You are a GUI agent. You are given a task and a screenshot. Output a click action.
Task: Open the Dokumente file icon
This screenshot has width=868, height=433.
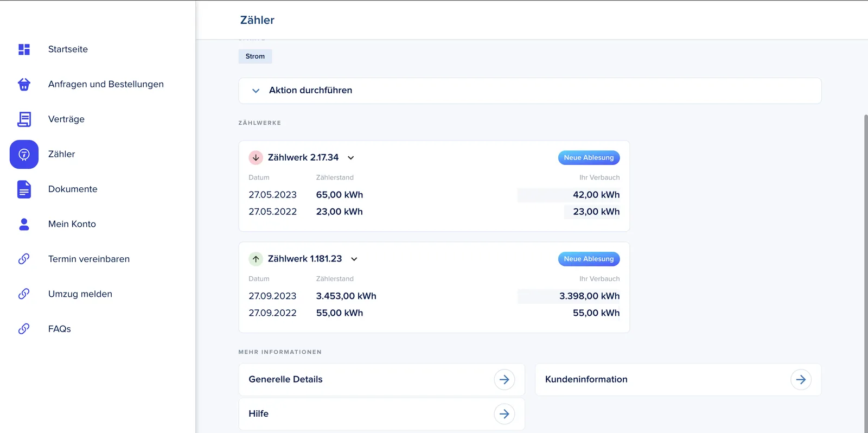[x=24, y=189]
